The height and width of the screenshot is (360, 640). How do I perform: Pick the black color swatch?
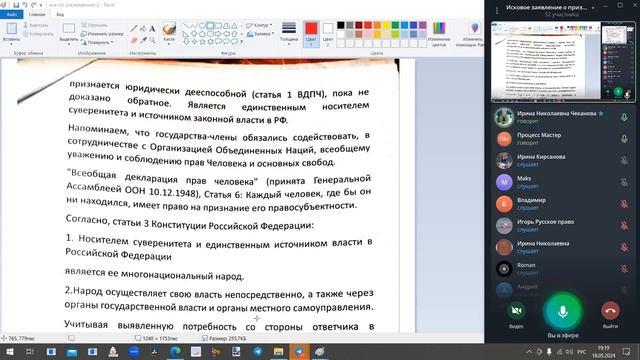340,25
